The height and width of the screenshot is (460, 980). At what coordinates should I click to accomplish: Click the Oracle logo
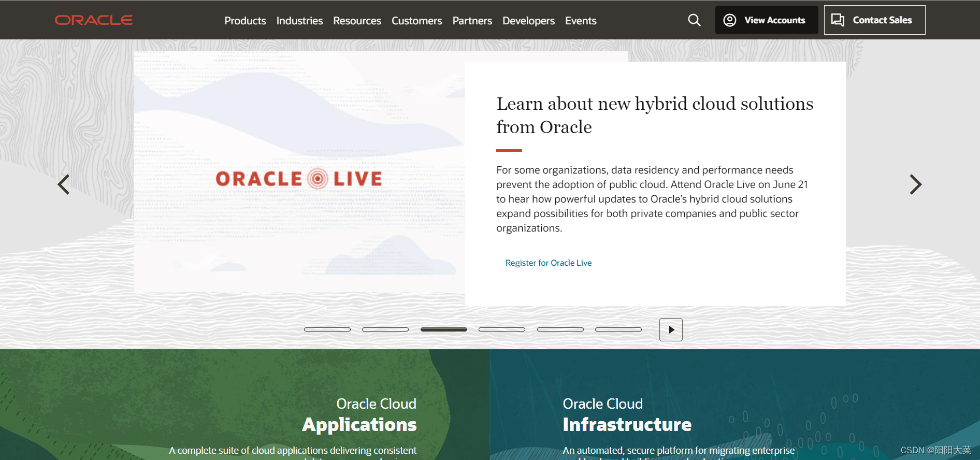(x=94, y=20)
